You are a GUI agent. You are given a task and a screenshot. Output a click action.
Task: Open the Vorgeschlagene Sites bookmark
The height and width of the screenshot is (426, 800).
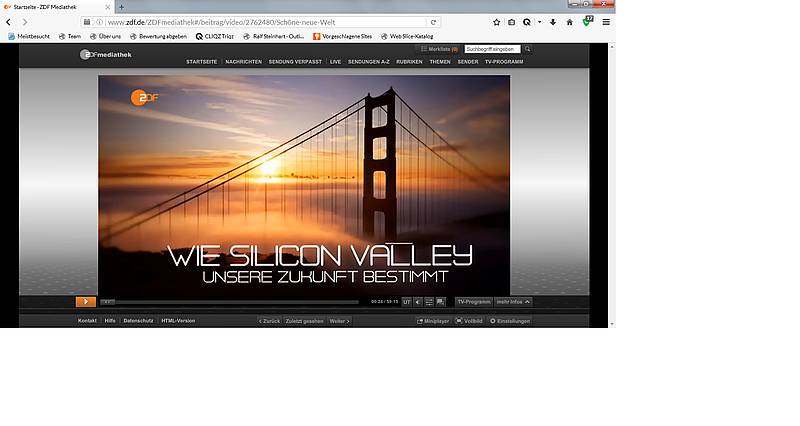click(343, 36)
